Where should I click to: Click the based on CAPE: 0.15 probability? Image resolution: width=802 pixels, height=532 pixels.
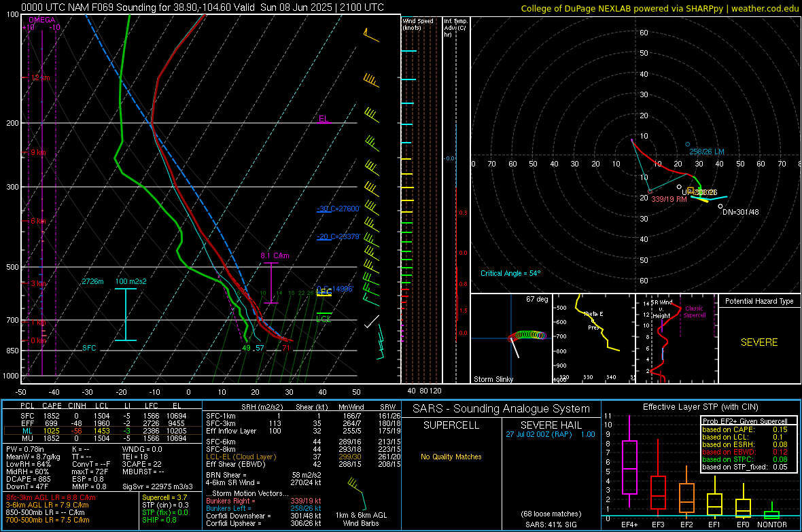pyautogui.click(x=745, y=429)
